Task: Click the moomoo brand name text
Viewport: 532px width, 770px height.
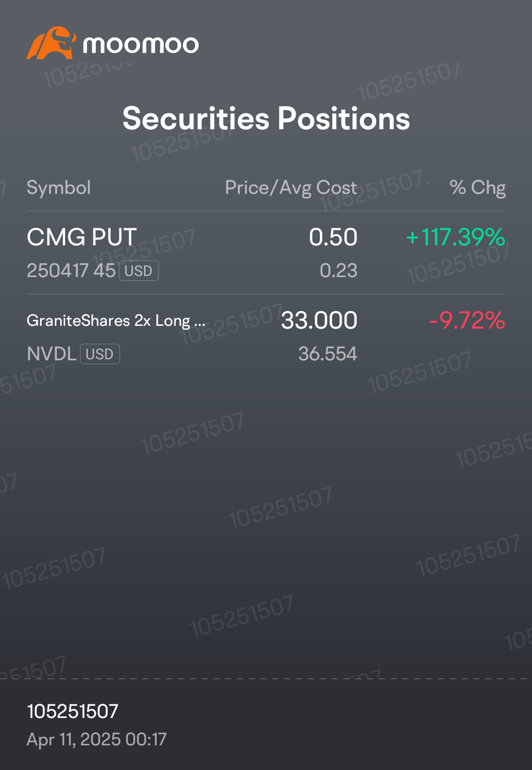Action: point(141,44)
